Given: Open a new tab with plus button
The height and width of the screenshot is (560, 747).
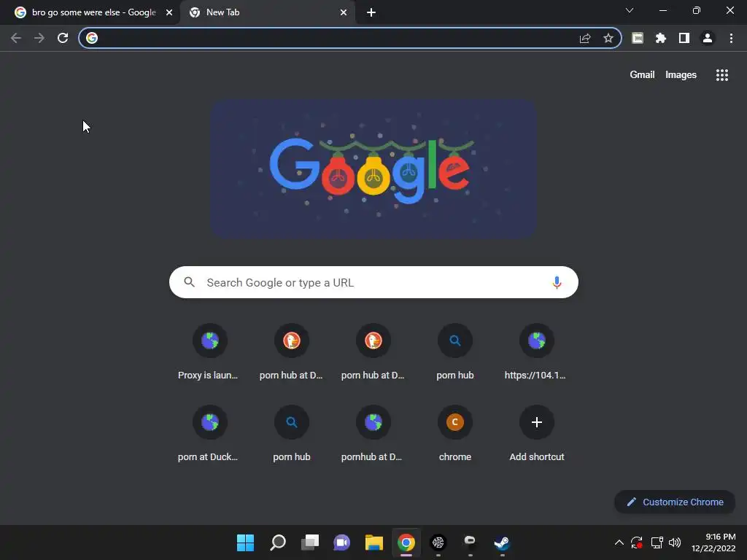Looking at the screenshot, I should point(371,13).
